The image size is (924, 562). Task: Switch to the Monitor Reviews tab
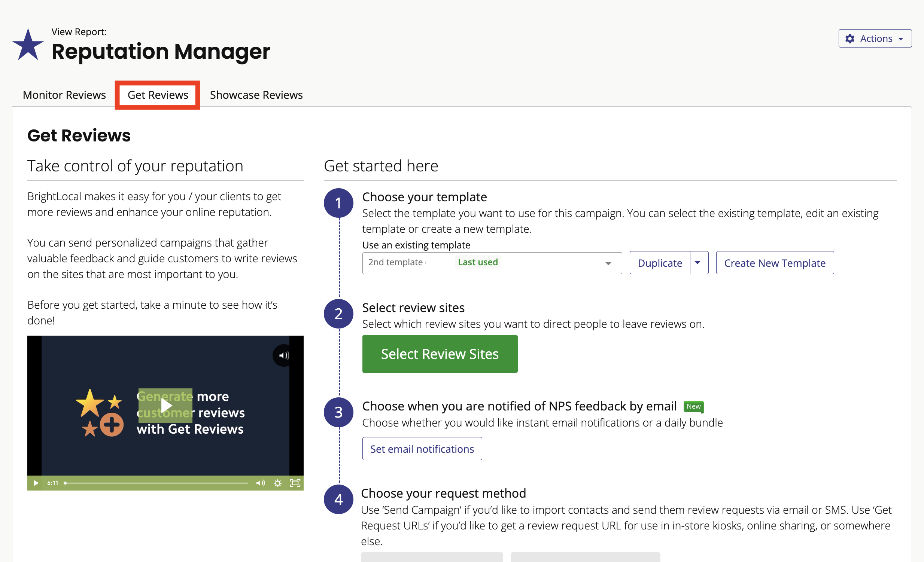click(x=64, y=95)
